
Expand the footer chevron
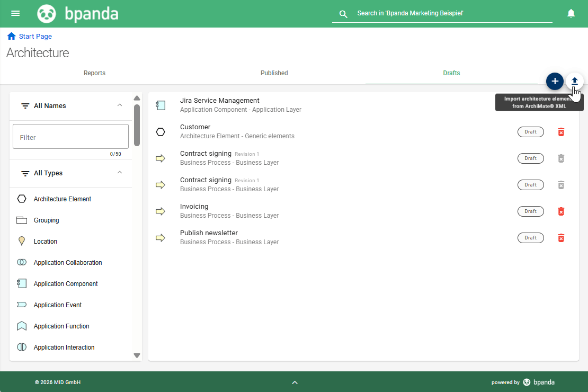click(295, 382)
